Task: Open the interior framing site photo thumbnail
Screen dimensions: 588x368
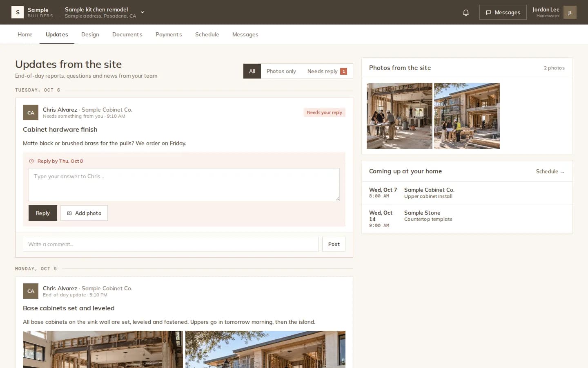Action: (399, 116)
